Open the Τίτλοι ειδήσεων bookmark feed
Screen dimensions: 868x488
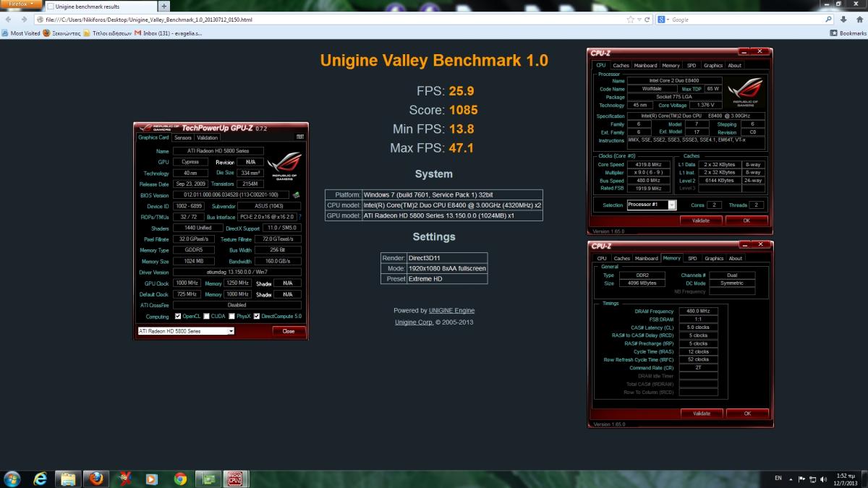click(x=108, y=33)
